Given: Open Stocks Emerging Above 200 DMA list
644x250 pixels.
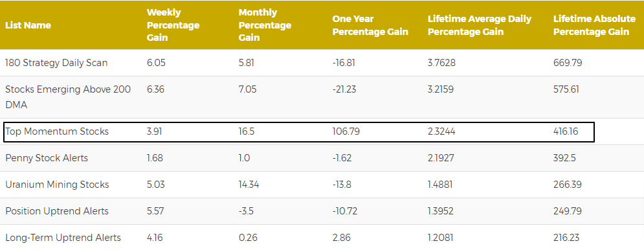Looking at the screenshot, I should coord(68,97).
